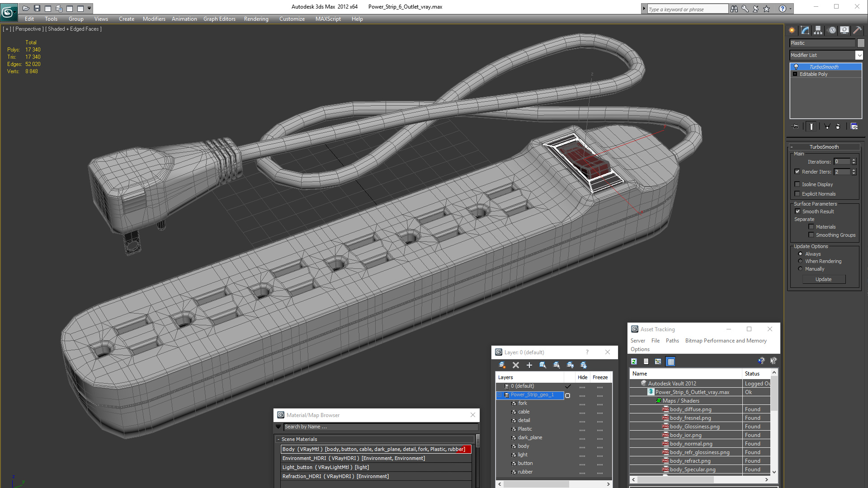
Task: Toggle Render Iters checkbox
Action: tap(797, 171)
